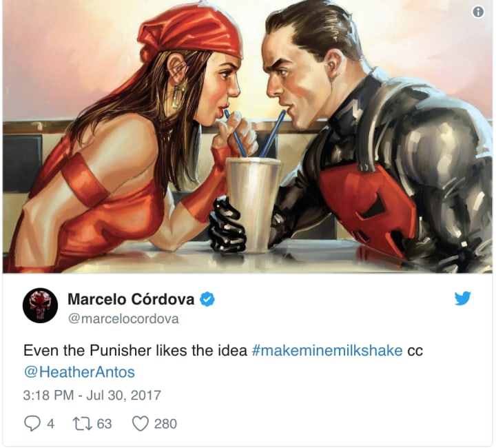Open the #makeminemilkshake hashtag

[327, 351]
